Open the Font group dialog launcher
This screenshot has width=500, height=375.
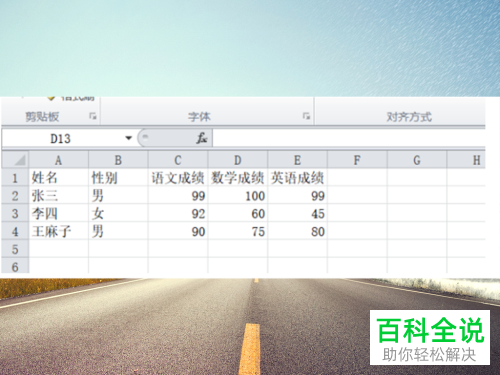coord(306,116)
